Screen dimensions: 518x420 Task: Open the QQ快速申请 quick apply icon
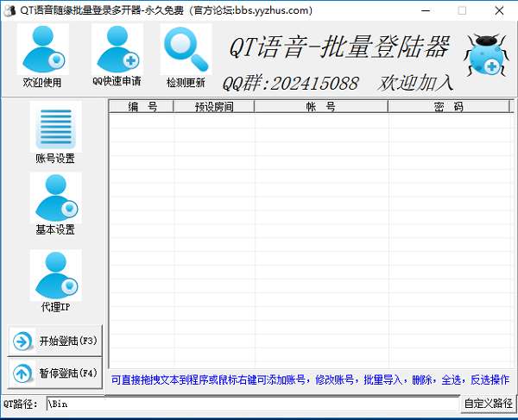(x=116, y=51)
